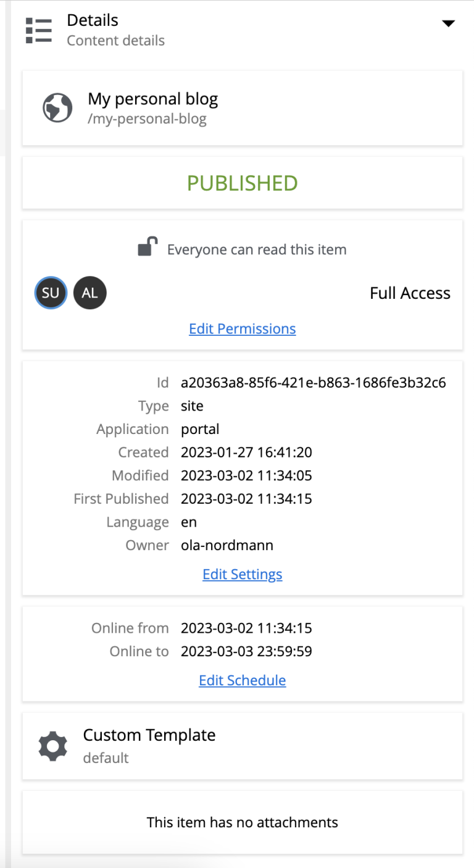Open the Edit Permissions link

(x=242, y=328)
